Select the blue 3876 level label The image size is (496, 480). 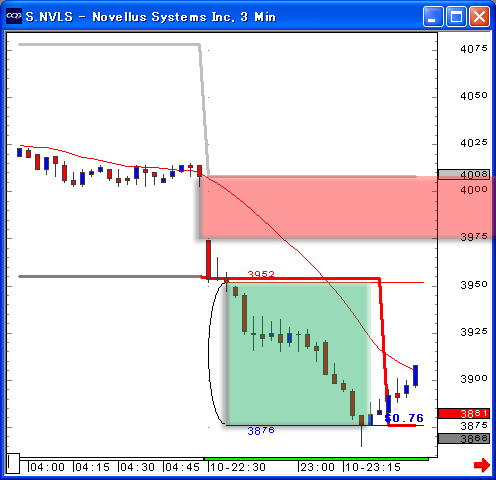point(261,431)
